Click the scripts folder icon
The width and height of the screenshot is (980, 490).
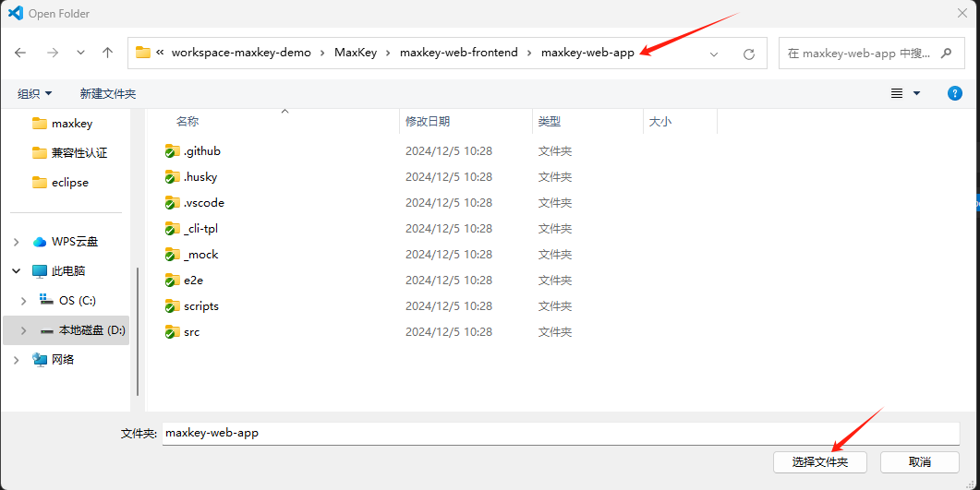172,306
